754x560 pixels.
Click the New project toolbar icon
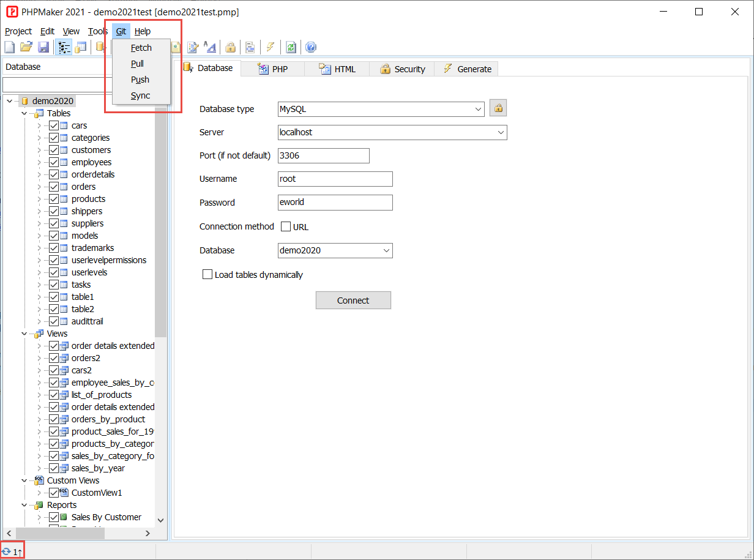coord(9,47)
